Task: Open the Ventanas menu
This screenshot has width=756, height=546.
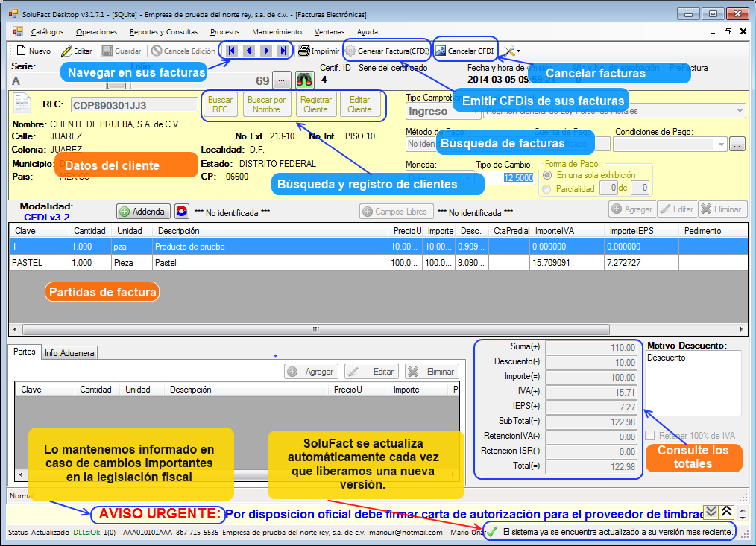Action: click(330, 32)
